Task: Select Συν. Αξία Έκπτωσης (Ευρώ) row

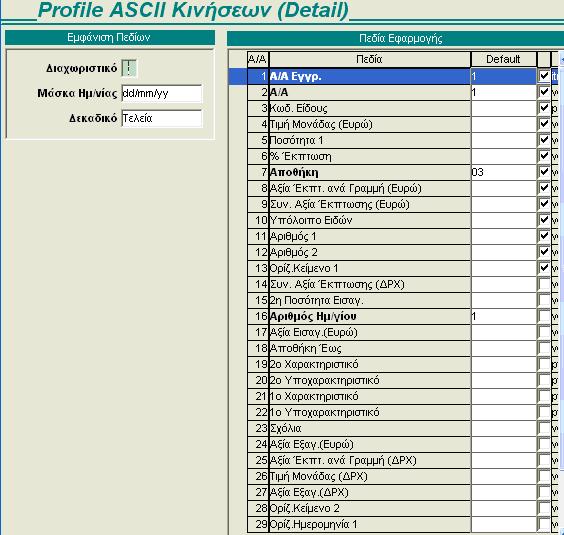Action: coord(370,204)
